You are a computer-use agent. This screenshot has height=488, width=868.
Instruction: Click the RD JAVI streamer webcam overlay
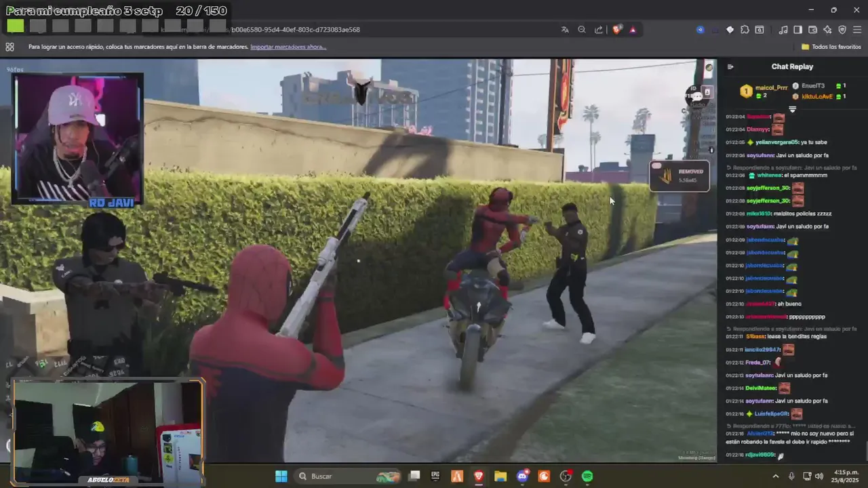(x=77, y=138)
